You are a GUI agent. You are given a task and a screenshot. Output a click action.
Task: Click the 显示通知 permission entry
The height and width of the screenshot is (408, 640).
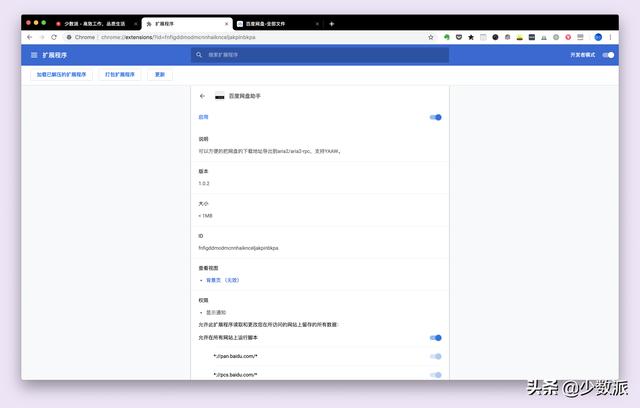(x=216, y=313)
